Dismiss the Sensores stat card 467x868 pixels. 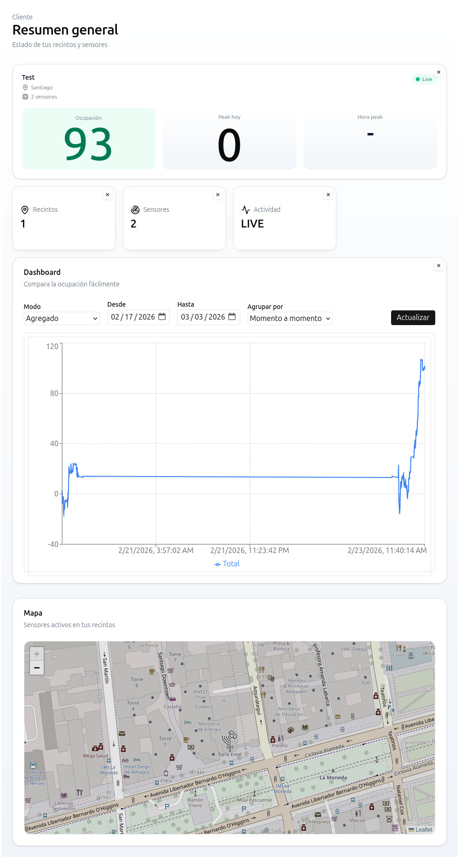(x=218, y=195)
